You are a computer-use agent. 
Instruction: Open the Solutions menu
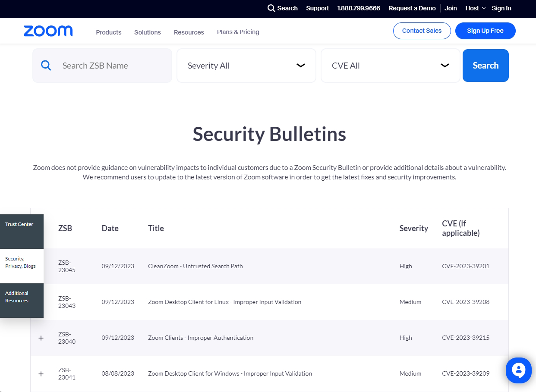pyautogui.click(x=147, y=32)
